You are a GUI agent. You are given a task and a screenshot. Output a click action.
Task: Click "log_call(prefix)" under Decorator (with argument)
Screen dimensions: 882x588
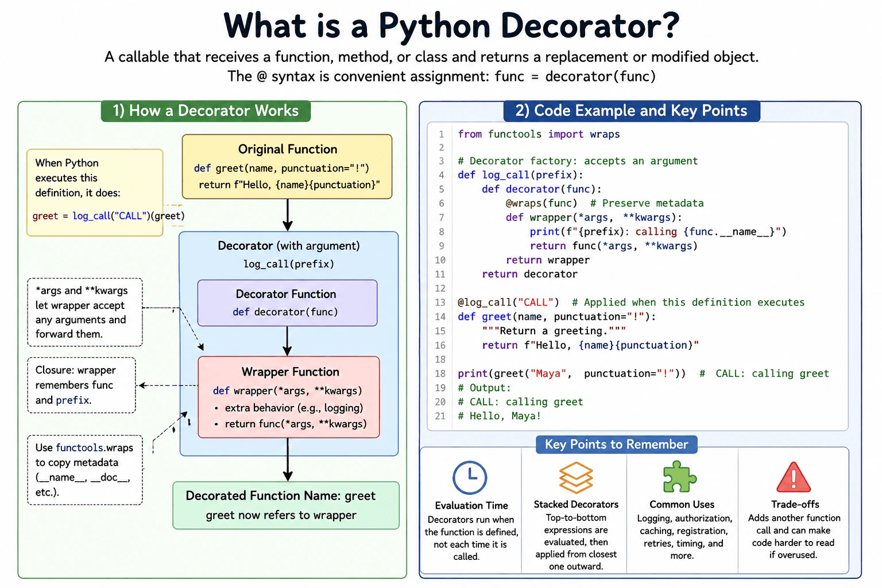tap(289, 264)
